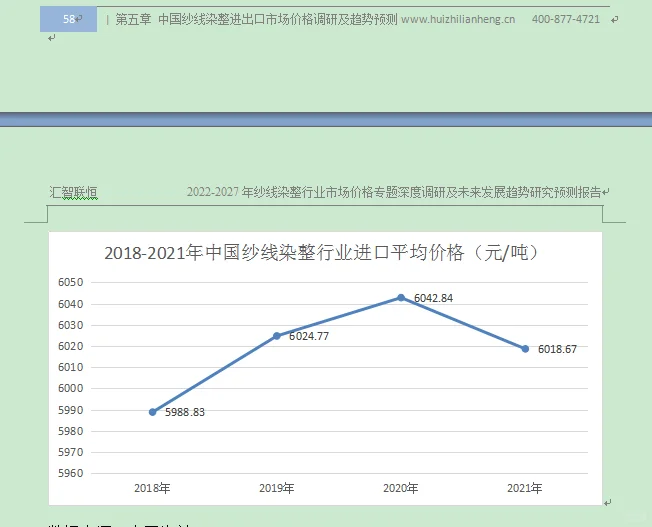Click data label 6018.67

pyautogui.click(x=557, y=349)
